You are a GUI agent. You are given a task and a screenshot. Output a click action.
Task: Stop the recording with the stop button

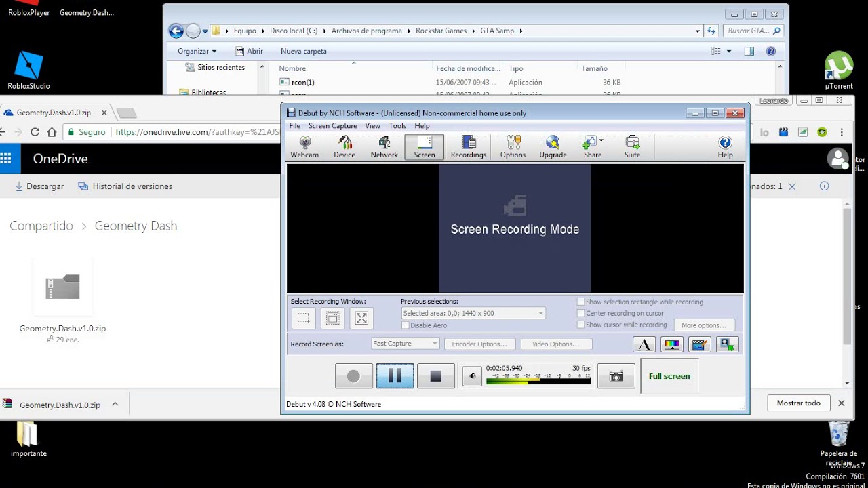click(x=436, y=376)
